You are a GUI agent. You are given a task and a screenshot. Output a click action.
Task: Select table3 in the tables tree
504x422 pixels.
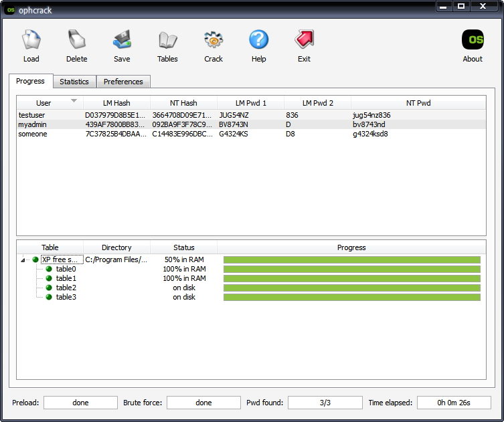(66, 297)
